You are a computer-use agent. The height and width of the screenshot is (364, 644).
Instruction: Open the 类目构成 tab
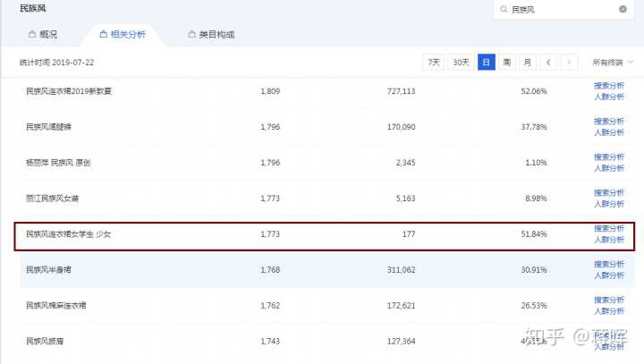(x=211, y=34)
